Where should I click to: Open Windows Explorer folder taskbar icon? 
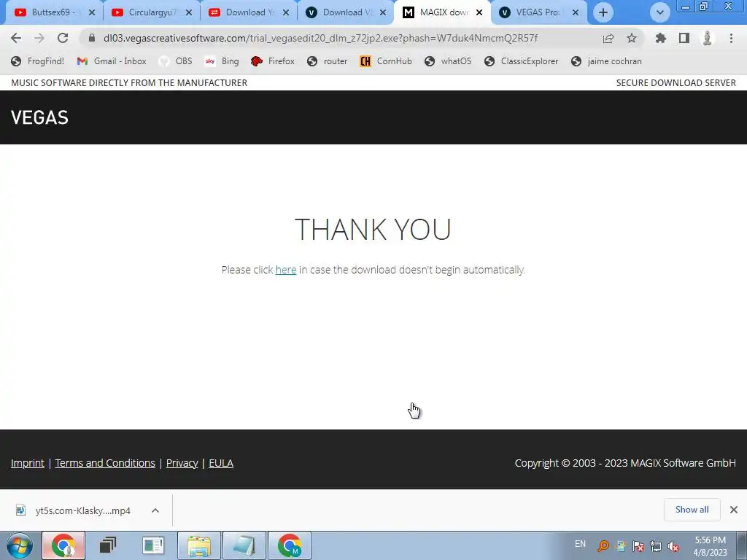[x=199, y=545]
